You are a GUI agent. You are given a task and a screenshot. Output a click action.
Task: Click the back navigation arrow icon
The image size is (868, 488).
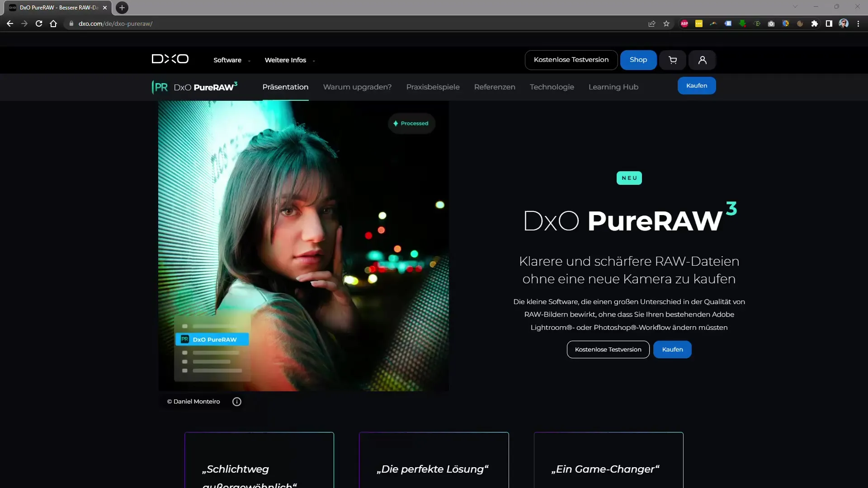click(10, 23)
